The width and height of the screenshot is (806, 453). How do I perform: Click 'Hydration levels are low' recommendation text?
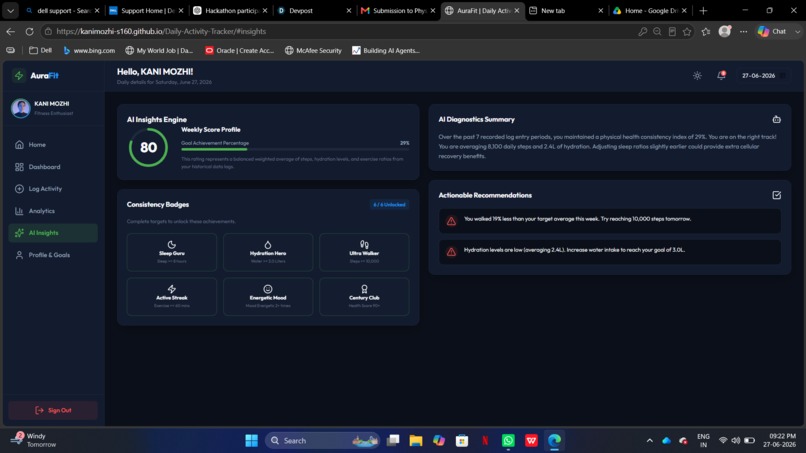tap(574, 250)
